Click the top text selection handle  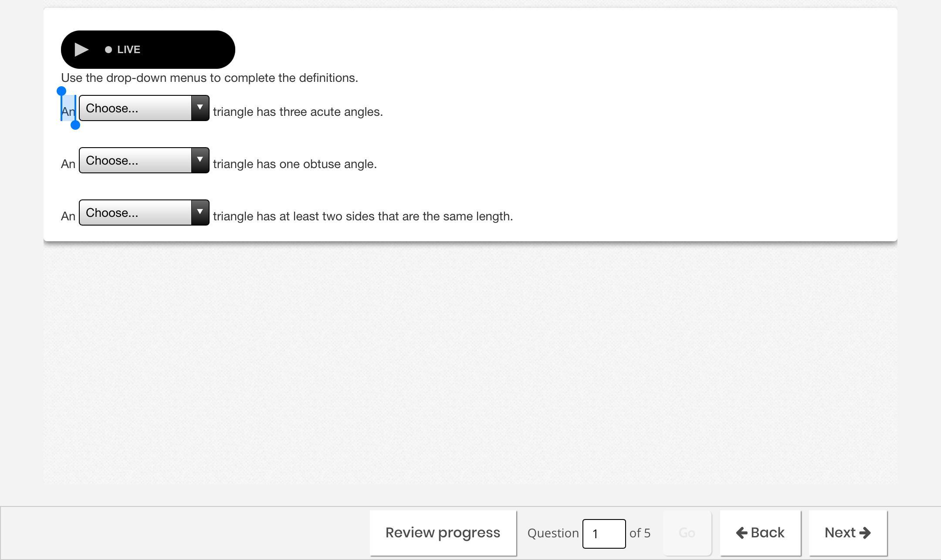pyautogui.click(x=61, y=91)
